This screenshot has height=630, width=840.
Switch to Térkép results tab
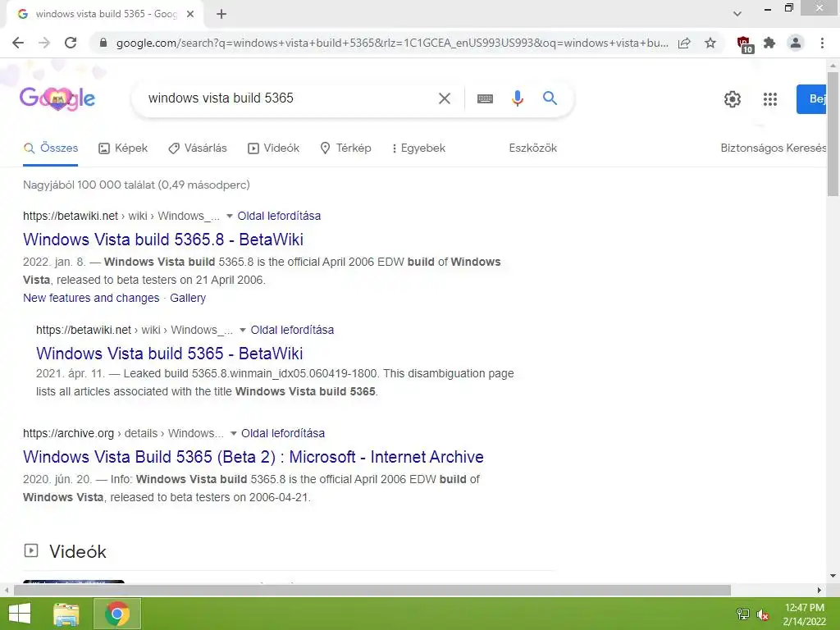point(345,148)
